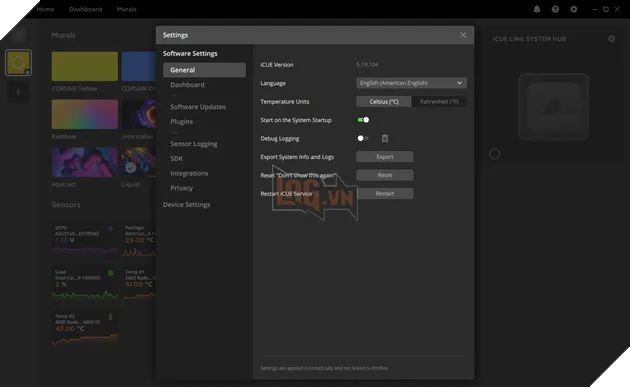The width and height of the screenshot is (630, 387).
Task: Go to the Home menu
Action: coord(45,9)
